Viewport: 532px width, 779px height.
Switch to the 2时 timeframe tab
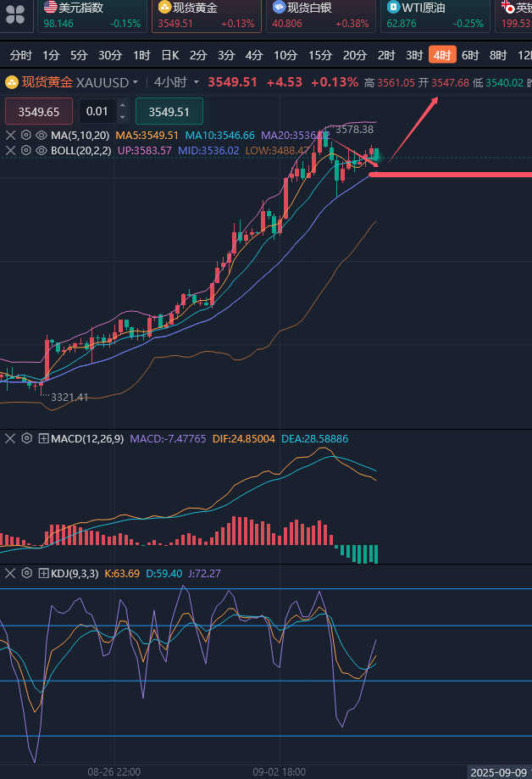(x=386, y=55)
